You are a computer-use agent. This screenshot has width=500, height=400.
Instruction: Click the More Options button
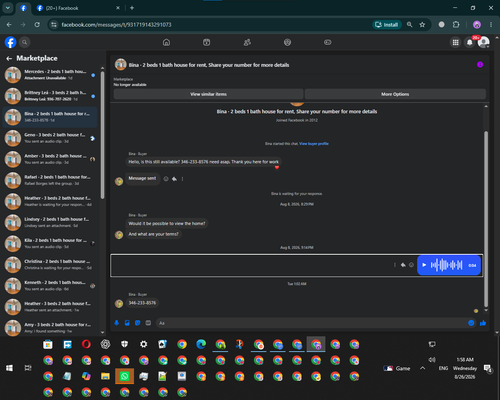tap(395, 94)
